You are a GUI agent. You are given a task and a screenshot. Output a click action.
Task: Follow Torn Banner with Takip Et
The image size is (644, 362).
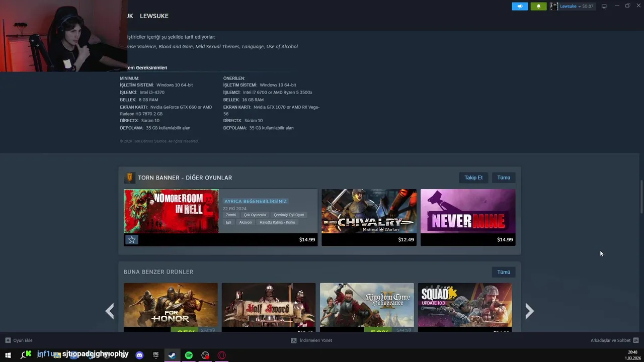(x=473, y=177)
